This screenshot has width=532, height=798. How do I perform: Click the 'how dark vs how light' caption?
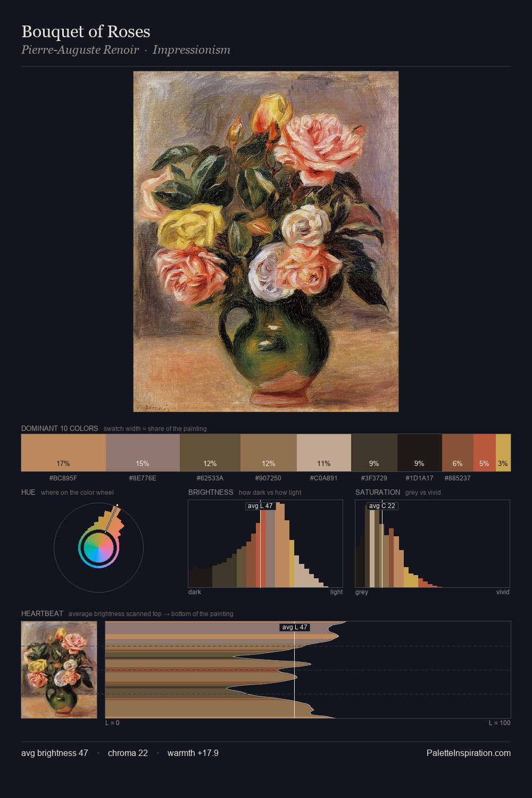click(x=270, y=493)
